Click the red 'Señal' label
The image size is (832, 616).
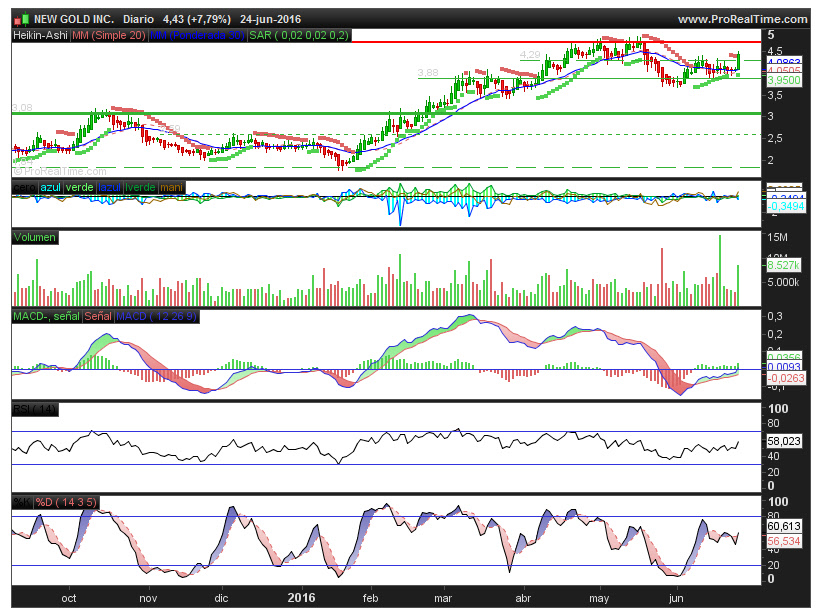tap(98, 317)
